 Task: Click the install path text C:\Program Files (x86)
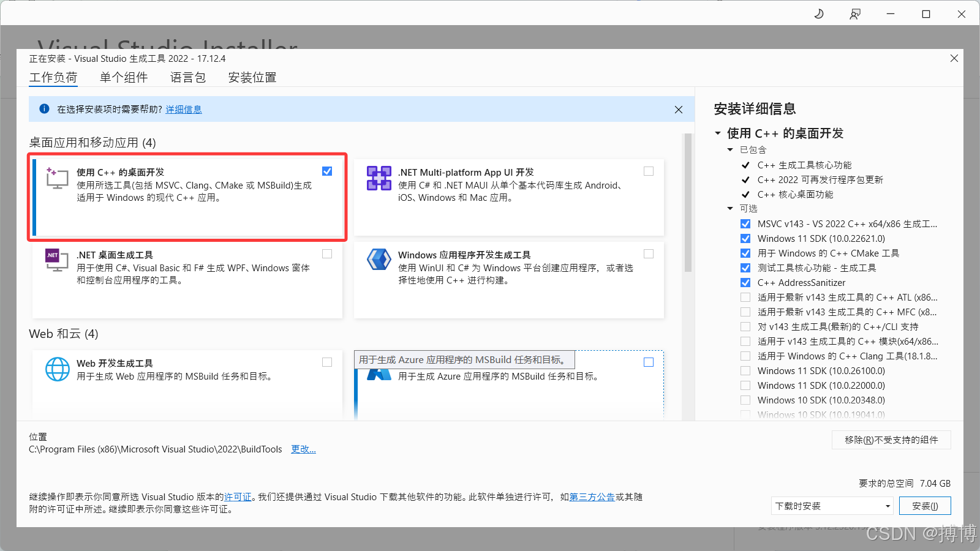pos(156,449)
